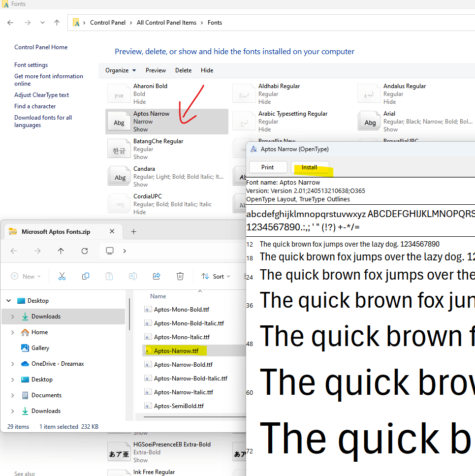This screenshot has height=476, width=475.
Task: Click the Cut icon in Explorer toolbar
Action: point(62,276)
